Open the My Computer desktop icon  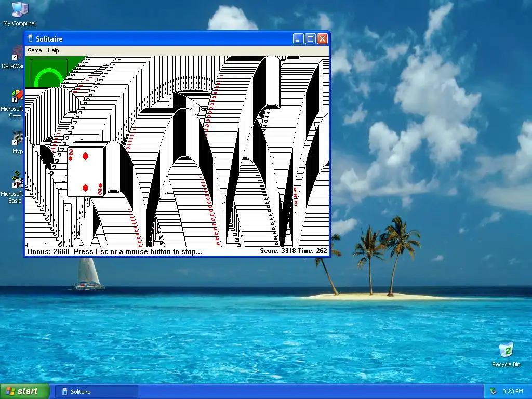(20, 14)
